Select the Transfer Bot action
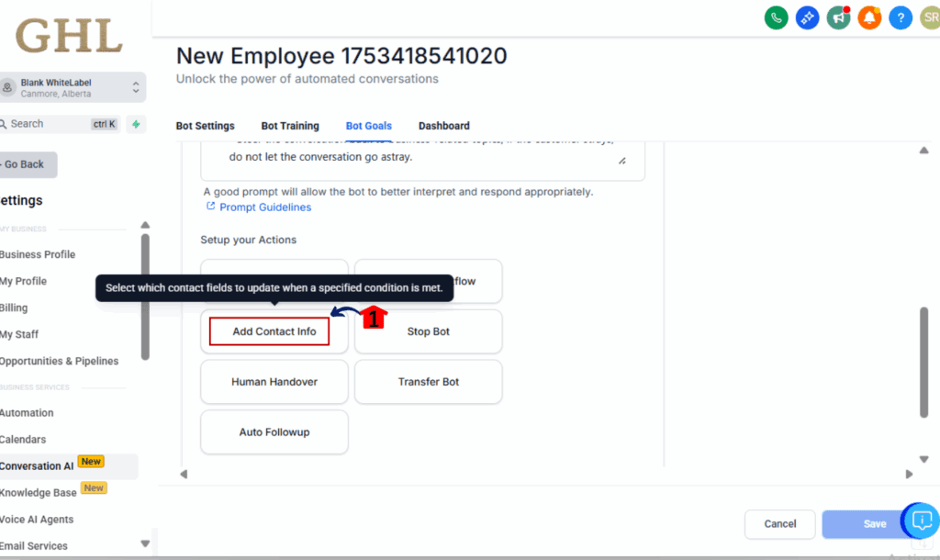This screenshot has height=560, width=940. (428, 382)
